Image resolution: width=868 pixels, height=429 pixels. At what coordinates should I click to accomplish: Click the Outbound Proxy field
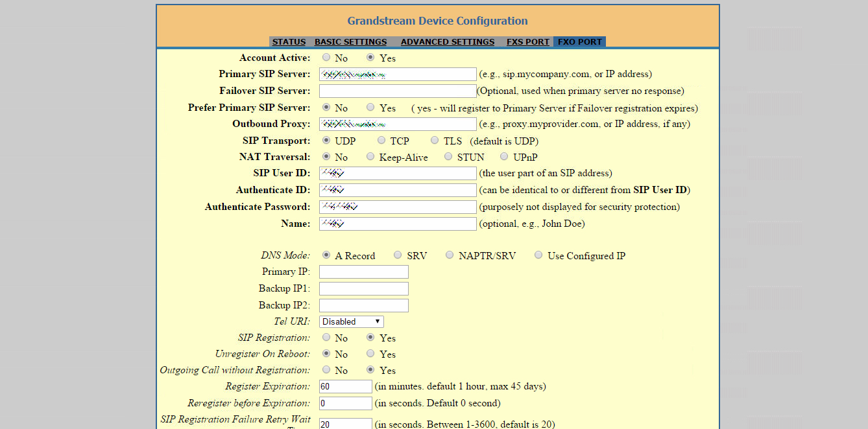(398, 124)
